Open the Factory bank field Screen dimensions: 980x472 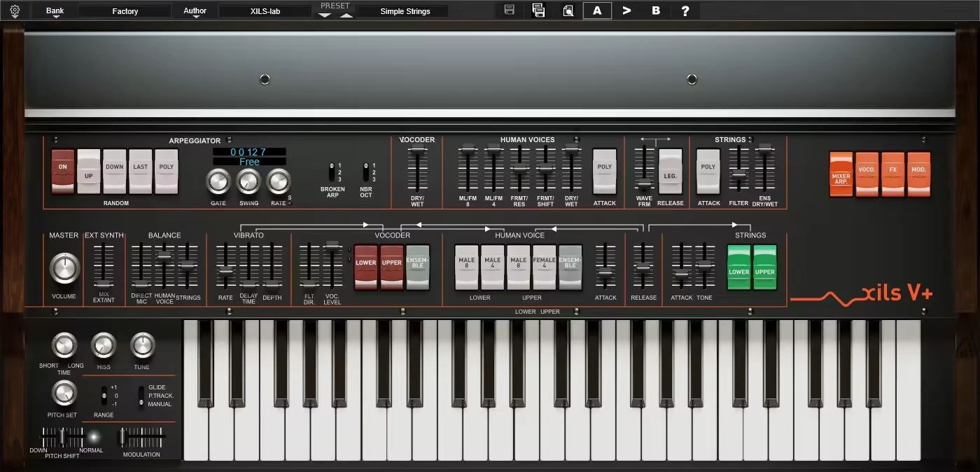(x=125, y=11)
